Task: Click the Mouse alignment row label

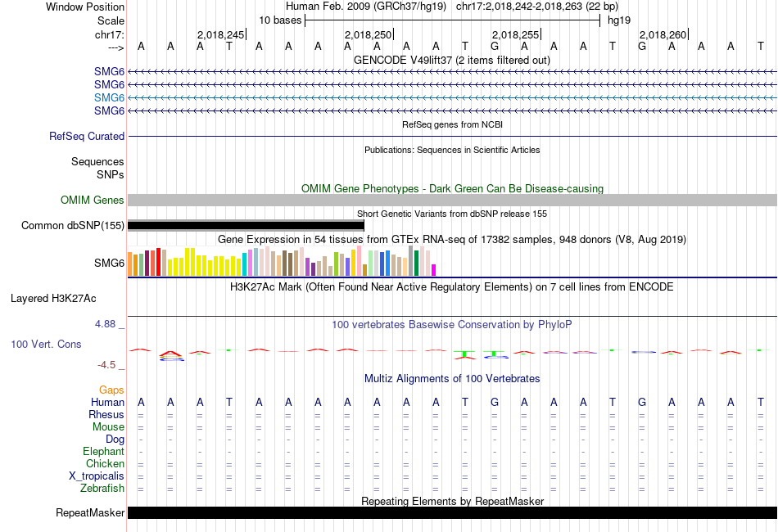Action: [108, 427]
